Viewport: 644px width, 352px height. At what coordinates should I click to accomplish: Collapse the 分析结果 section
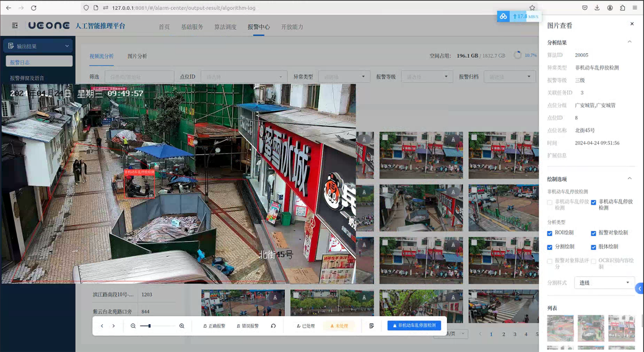coord(630,42)
